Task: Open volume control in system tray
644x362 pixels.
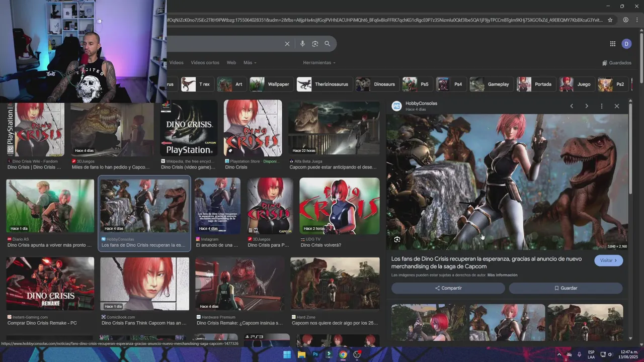Action: pos(610,354)
